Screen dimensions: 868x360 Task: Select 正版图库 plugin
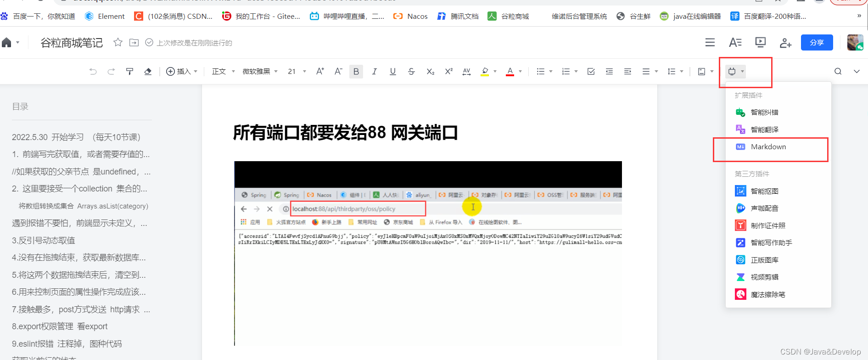coord(778,260)
